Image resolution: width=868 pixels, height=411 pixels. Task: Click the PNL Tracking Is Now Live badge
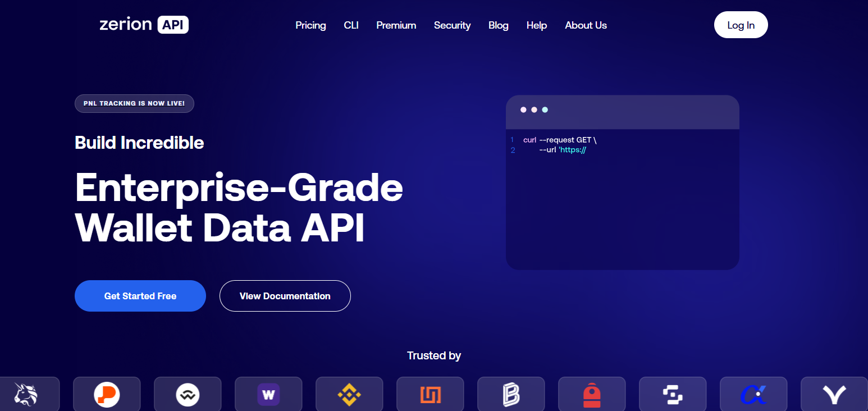tap(134, 103)
